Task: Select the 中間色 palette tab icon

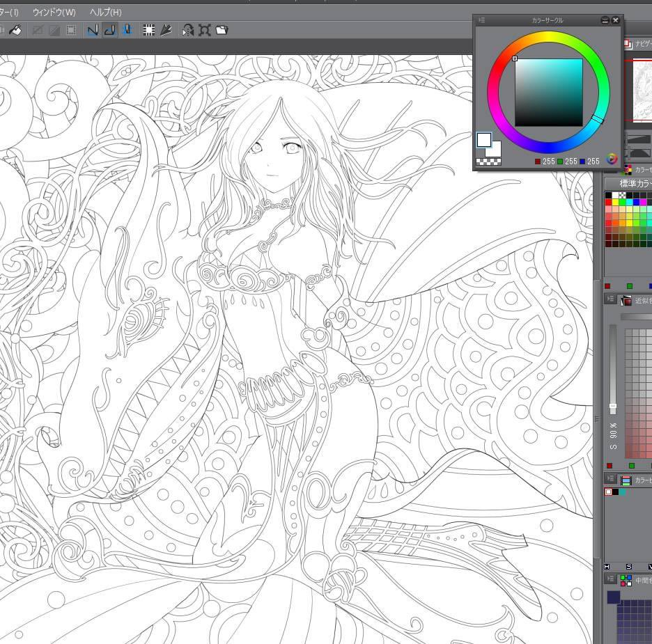Action: click(626, 580)
